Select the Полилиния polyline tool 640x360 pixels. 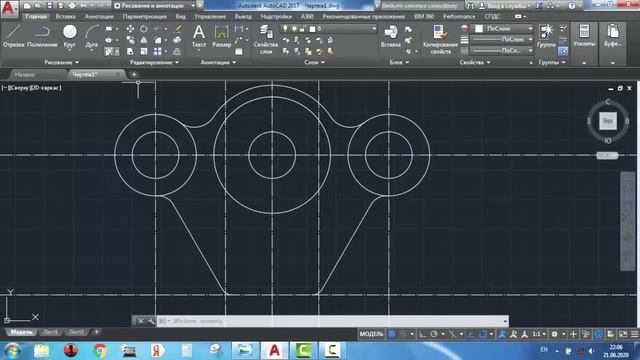point(42,36)
